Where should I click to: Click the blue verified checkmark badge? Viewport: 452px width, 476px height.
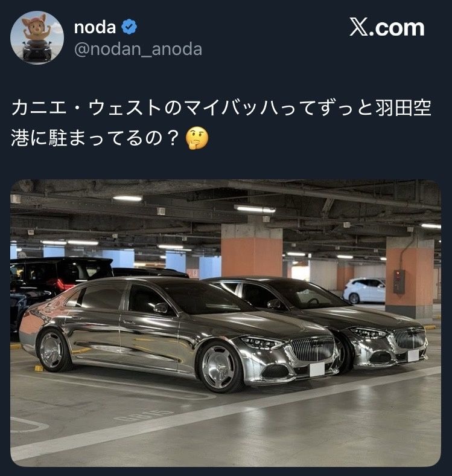tap(129, 27)
